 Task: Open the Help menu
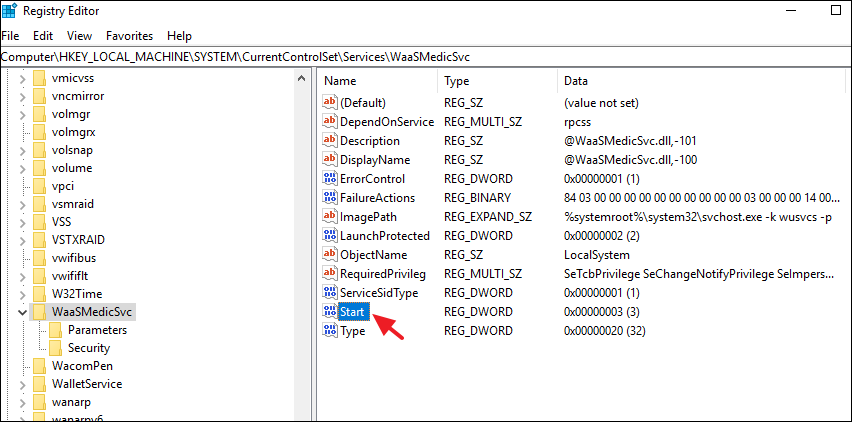point(179,36)
